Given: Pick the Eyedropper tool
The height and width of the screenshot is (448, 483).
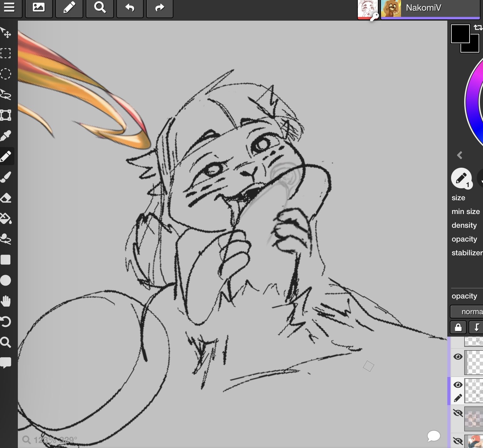Looking at the screenshot, I should point(6,135).
